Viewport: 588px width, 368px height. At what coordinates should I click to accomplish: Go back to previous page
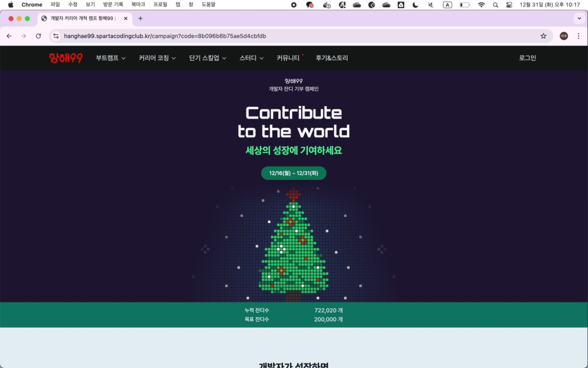point(9,36)
